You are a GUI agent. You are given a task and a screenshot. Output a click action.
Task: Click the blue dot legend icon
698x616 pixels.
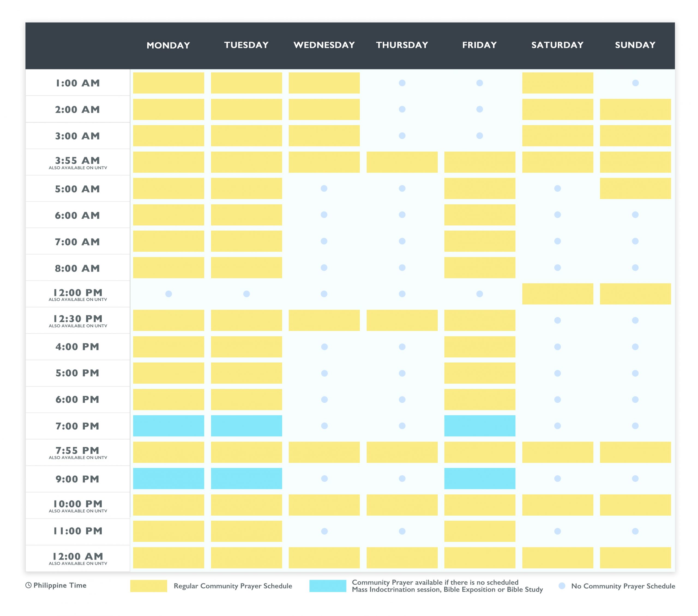click(562, 586)
